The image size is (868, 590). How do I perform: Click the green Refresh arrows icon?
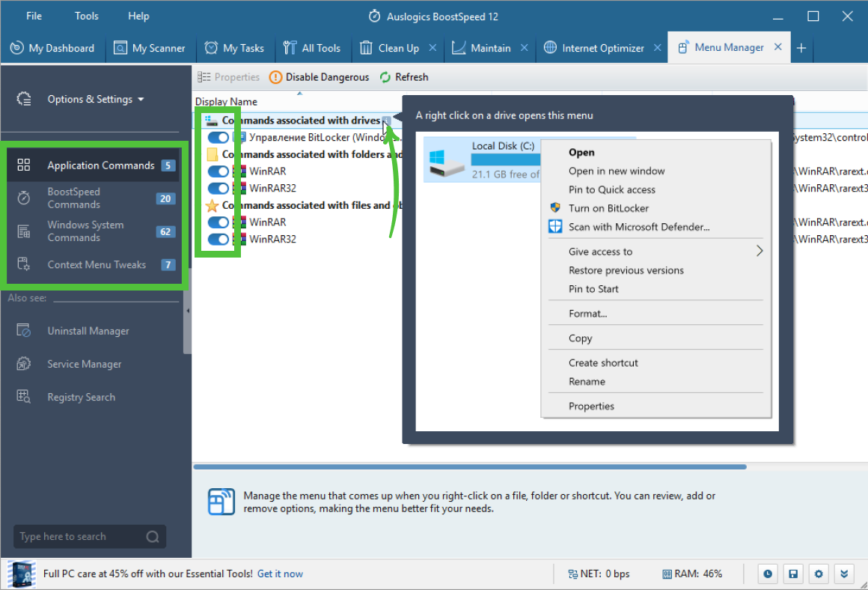pyautogui.click(x=385, y=77)
